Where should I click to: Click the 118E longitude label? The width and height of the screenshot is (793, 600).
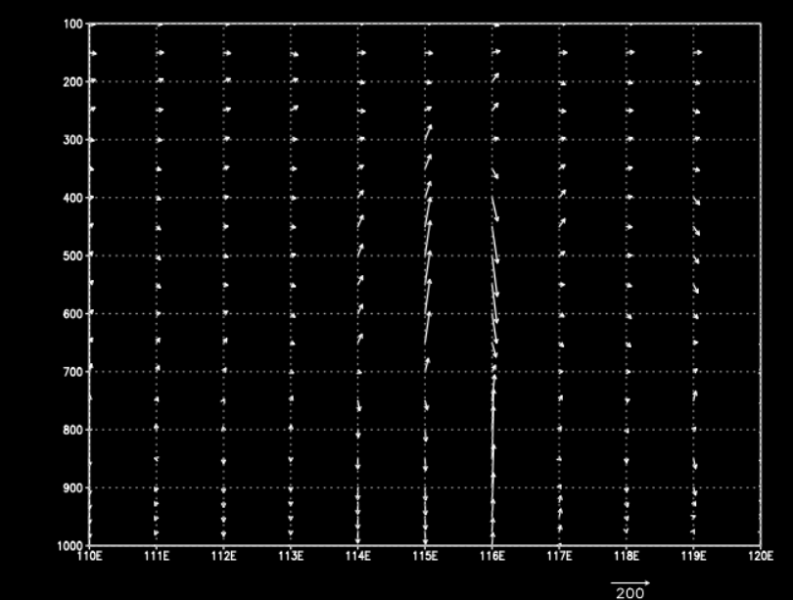pyautogui.click(x=626, y=555)
